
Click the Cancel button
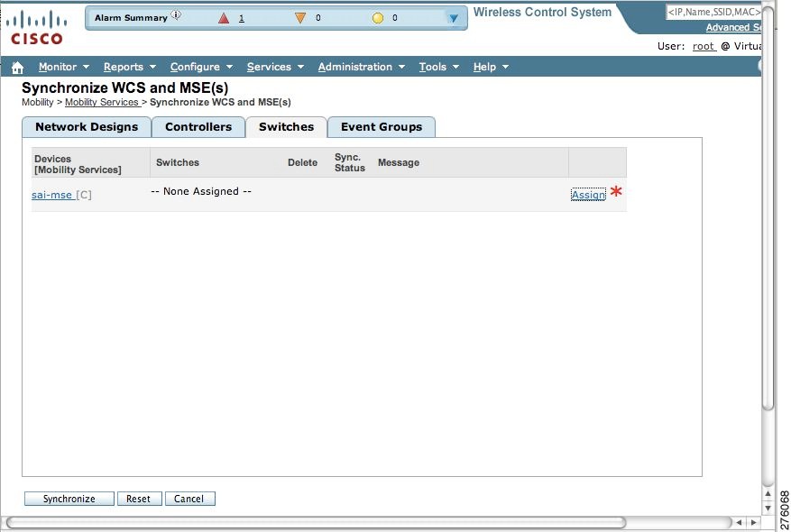pos(190,499)
